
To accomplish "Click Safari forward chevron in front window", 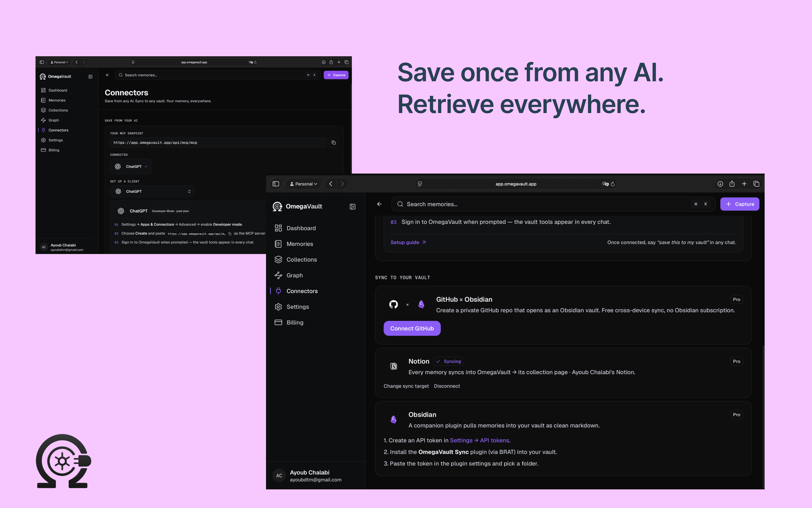I will pyautogui.click(x=342, y=184).
